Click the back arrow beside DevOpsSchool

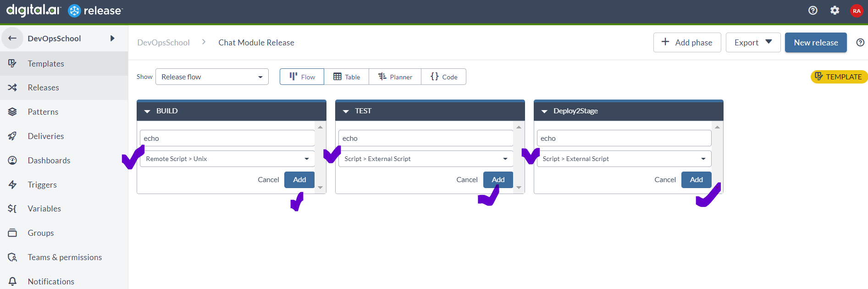pos(12,38)
